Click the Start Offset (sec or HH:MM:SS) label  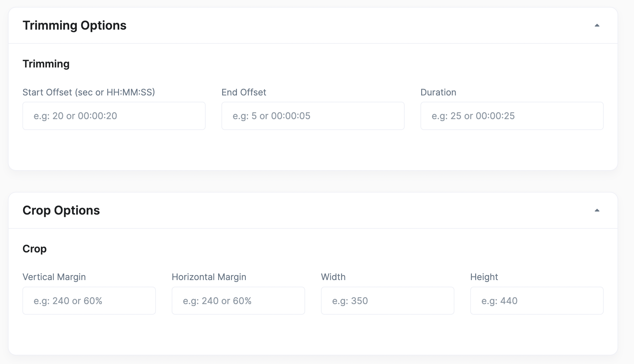(x=89, y=92)
